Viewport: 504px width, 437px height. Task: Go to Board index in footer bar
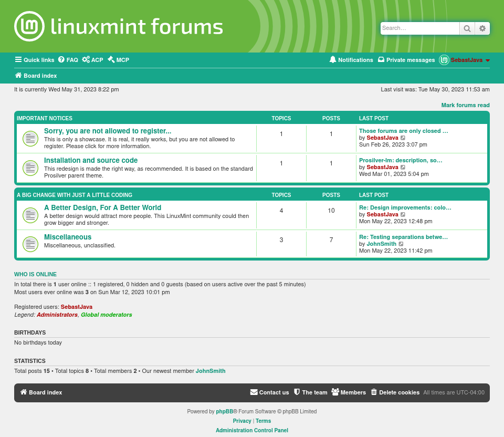(x=41, y=392)
